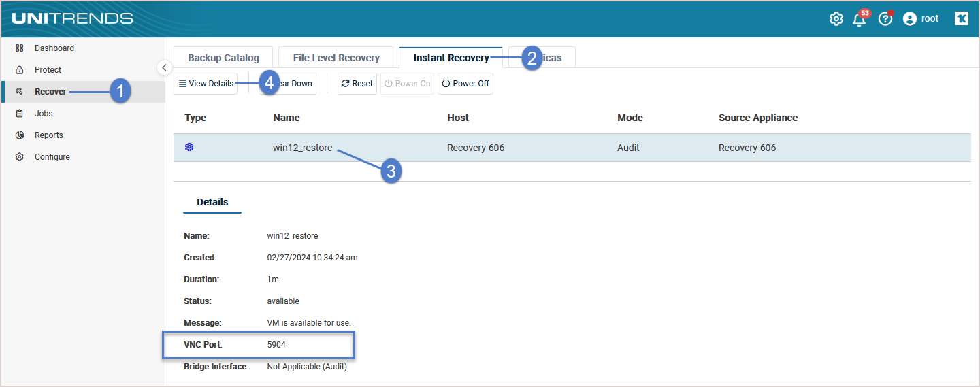The image size is (980, 387).
Task: Switch to the File Level Recovery tab
Action: (x=336, y=58)
